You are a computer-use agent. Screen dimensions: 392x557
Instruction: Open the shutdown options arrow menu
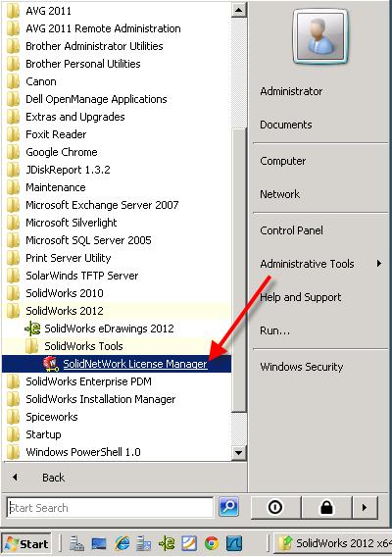coord(365,507)
